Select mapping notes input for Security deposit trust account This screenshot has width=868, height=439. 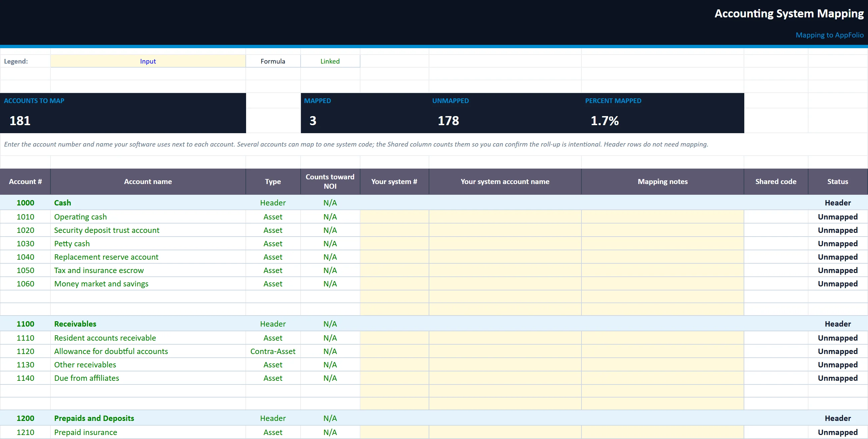(x=662, y=230)
